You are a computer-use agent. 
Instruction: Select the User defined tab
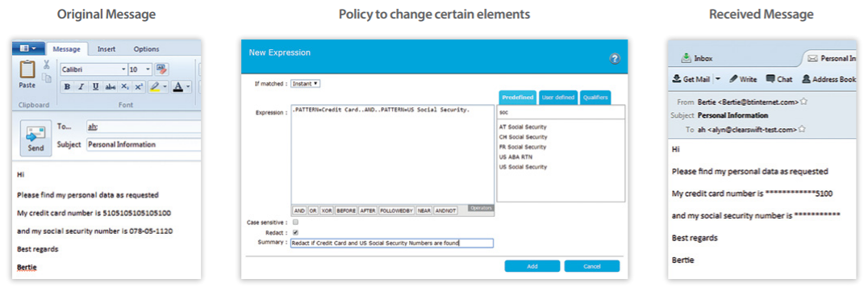pos(557,98)
